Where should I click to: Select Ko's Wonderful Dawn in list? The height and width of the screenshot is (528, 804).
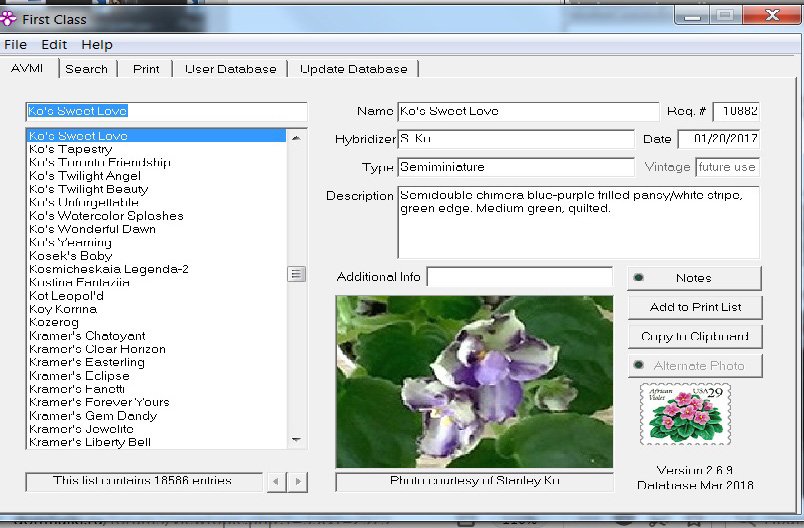pyautogui.click(x=156, y=229)
